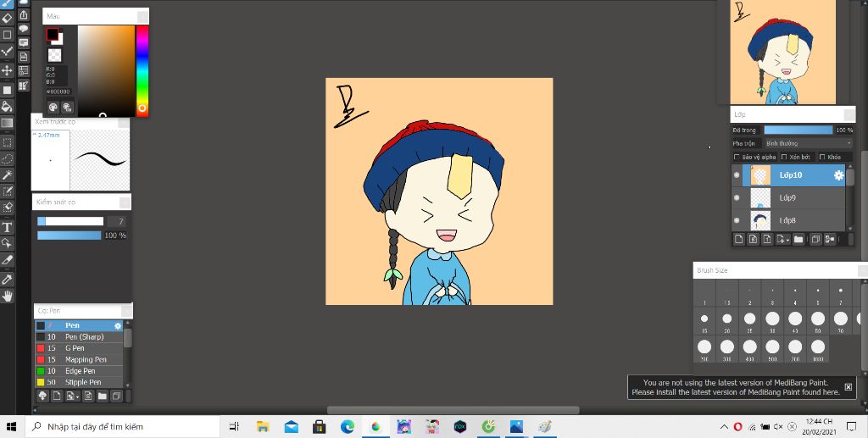Choose brush size 200 preset

click(704, 350)
